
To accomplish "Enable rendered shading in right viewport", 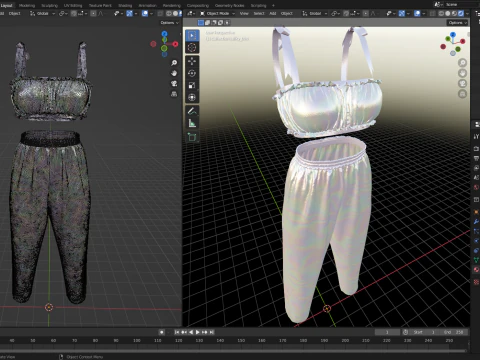I will (460, 13).
